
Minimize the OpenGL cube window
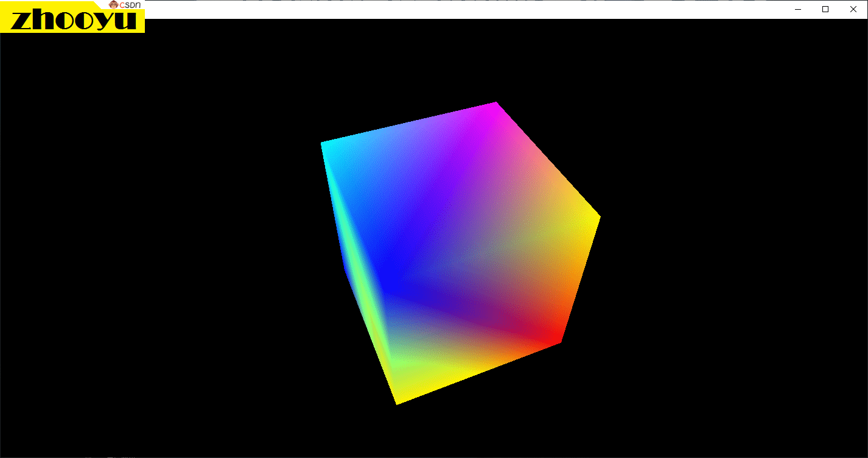point(798,9)
